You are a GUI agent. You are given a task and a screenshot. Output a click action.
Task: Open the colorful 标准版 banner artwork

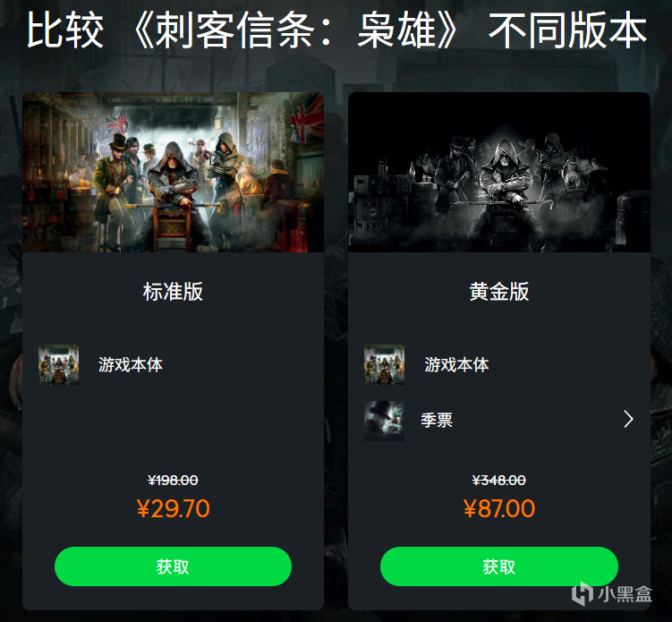173,172
